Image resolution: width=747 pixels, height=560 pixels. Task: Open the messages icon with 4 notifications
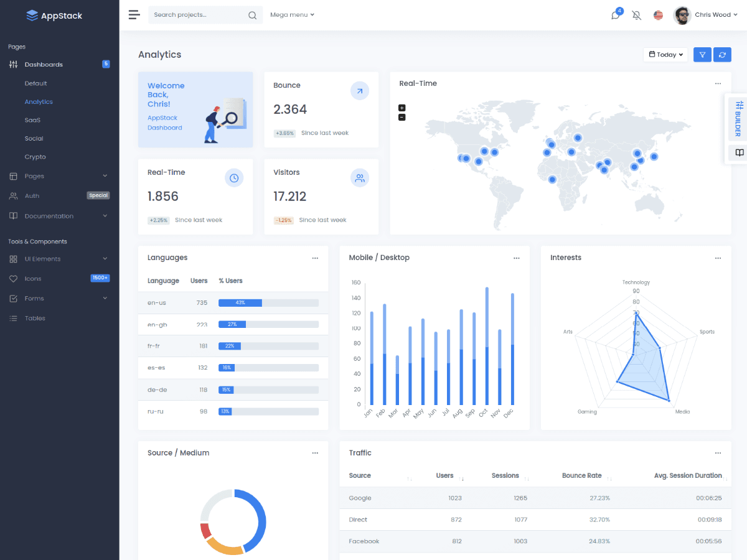615,15
